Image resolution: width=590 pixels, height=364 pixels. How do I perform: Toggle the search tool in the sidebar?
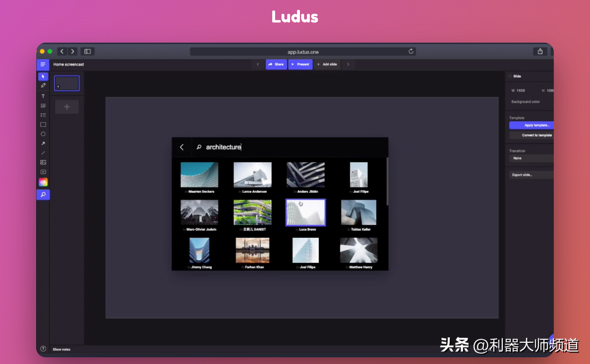pyautogui.click(x=43, y=195)
